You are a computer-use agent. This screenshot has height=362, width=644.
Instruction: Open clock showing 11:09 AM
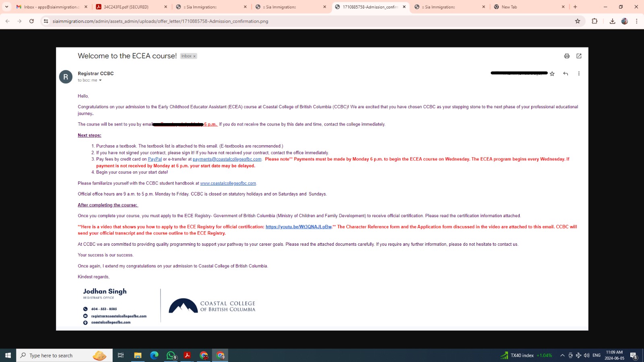coord(614,355)
